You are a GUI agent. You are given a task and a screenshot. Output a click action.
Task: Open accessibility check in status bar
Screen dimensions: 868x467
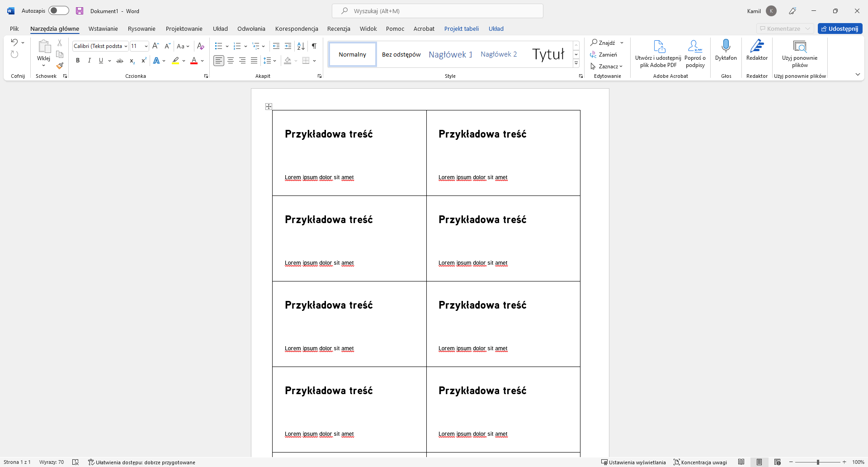pyautogui.click(x=142, y=462)
